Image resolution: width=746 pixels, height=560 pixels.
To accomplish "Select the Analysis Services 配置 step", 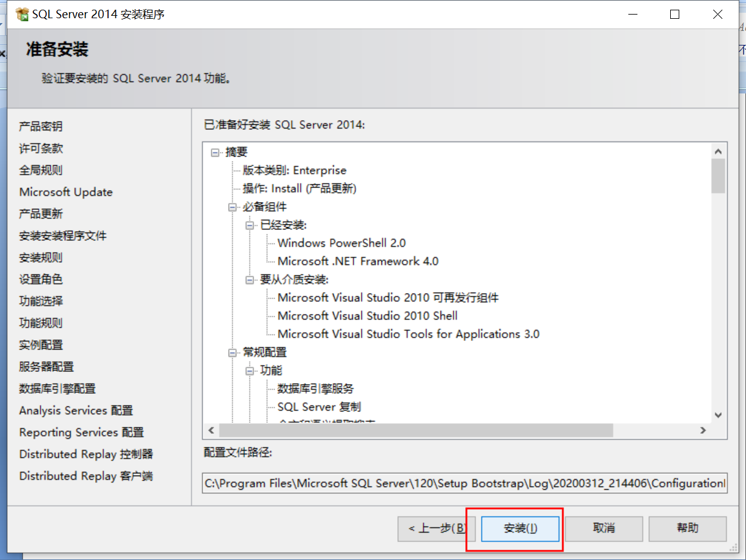I will tap(76, 410).
